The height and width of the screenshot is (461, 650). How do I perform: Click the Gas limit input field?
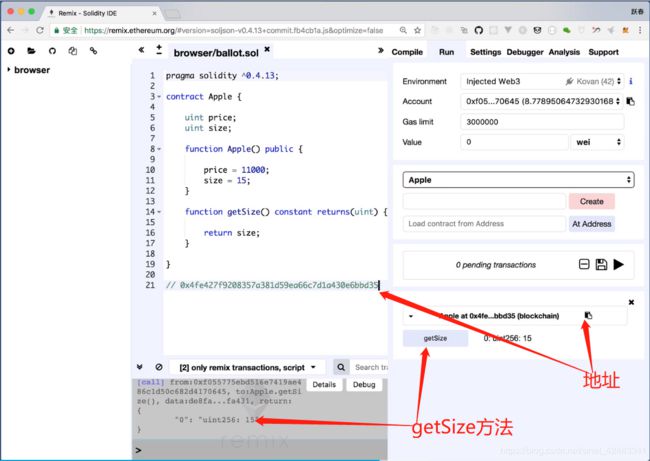click(542, 122)
